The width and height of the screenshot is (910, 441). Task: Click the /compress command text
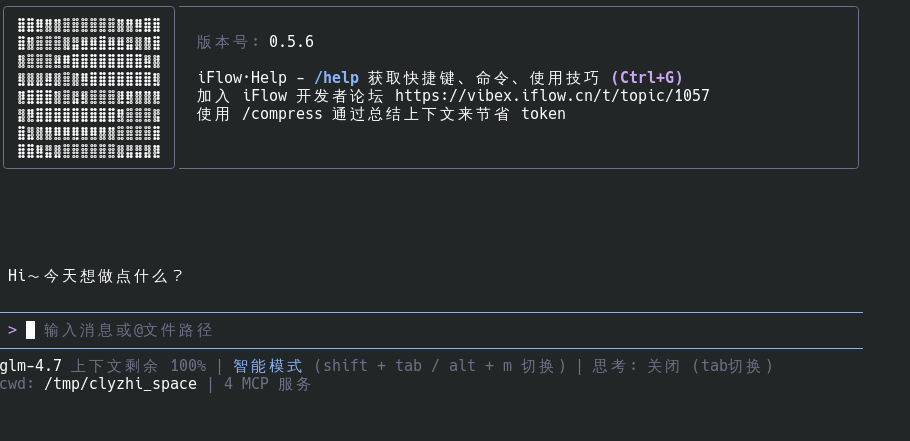point(283,114)
